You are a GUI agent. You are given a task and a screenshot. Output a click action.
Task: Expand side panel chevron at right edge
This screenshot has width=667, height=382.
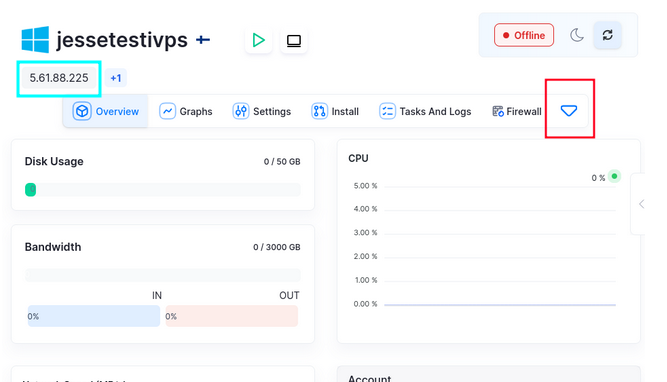coord(641,204)
